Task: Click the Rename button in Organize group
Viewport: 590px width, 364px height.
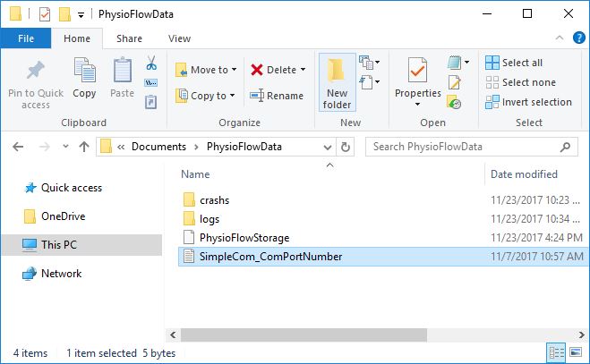Action: tap(277, 96)
